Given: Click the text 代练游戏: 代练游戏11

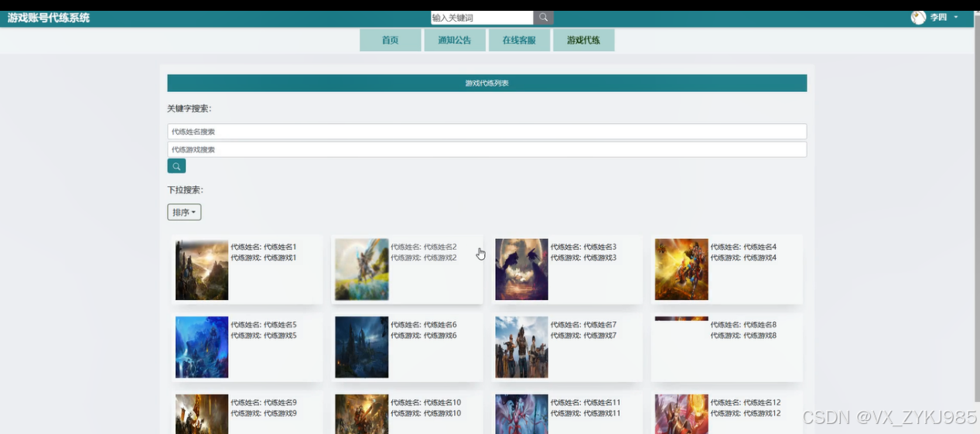Looking at the screenshot, I should tap(586, 414).
